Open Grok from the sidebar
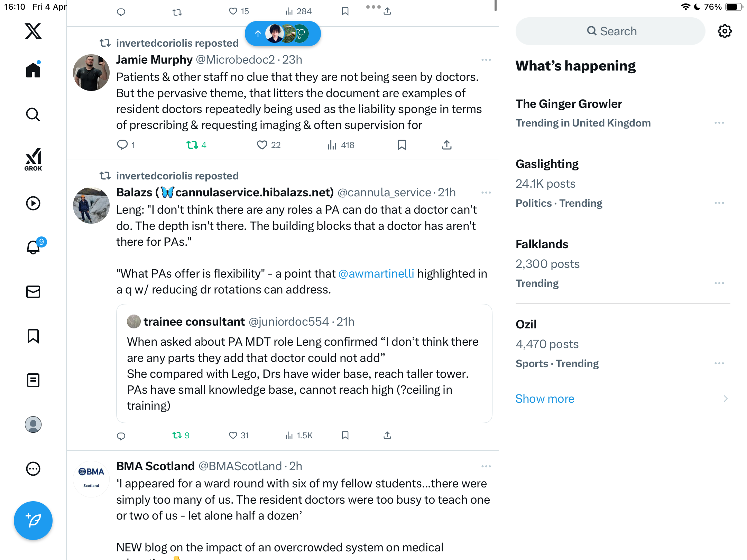The width and height of the screenshot is (747, 560). (33, 159)
